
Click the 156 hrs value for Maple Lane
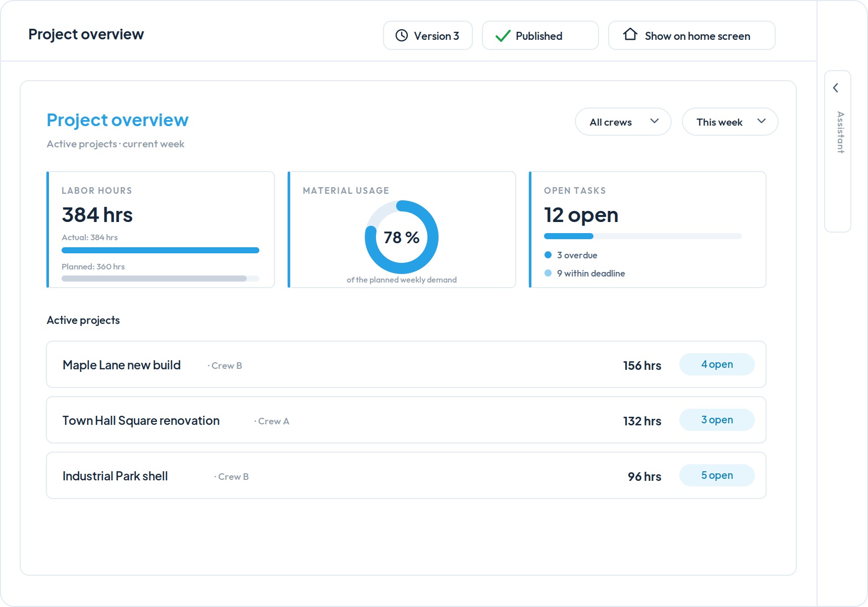[x=642, y=365]
